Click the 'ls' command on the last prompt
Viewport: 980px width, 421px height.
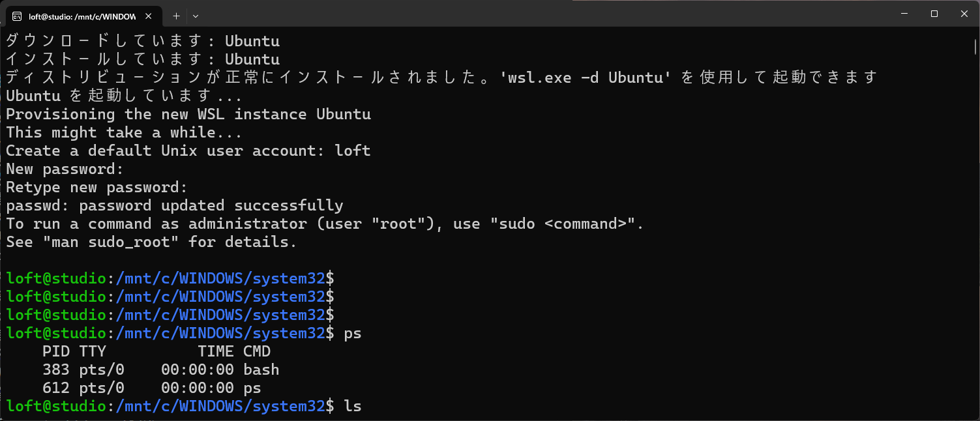pyautogui.click(x=353, y=406)
